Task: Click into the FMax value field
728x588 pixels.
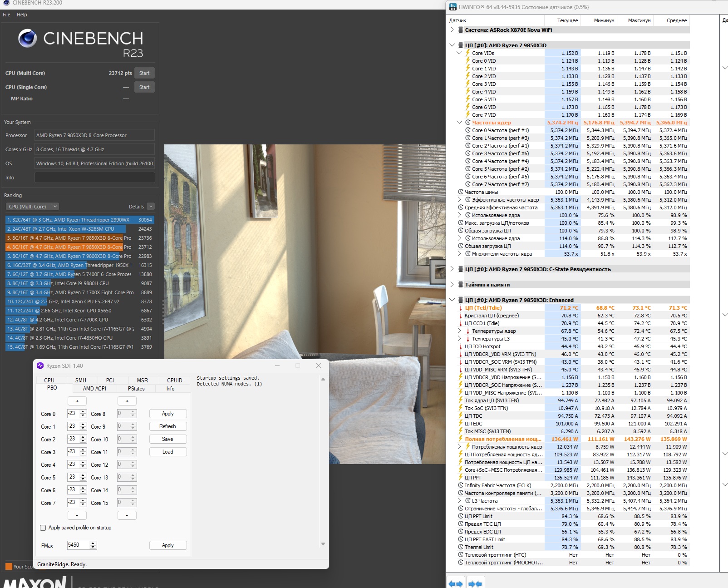Action: tap(78, 545)
